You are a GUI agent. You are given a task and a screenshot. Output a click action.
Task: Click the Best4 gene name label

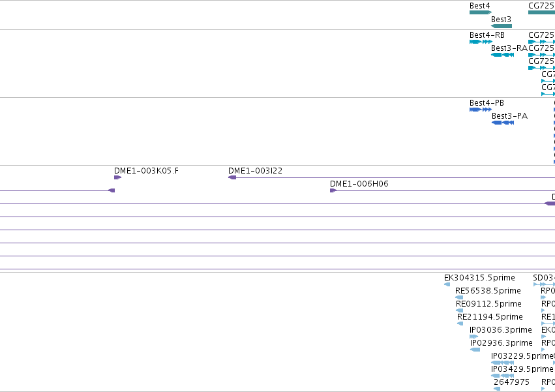479,6
